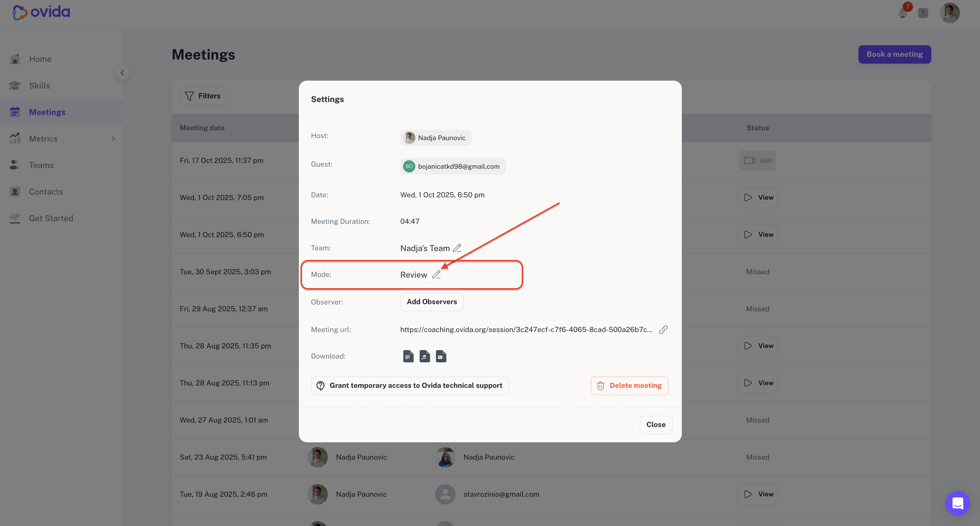Open Contacts in sidebar
This screenshot has height=526, width=980.
click(x=61, y=192)
